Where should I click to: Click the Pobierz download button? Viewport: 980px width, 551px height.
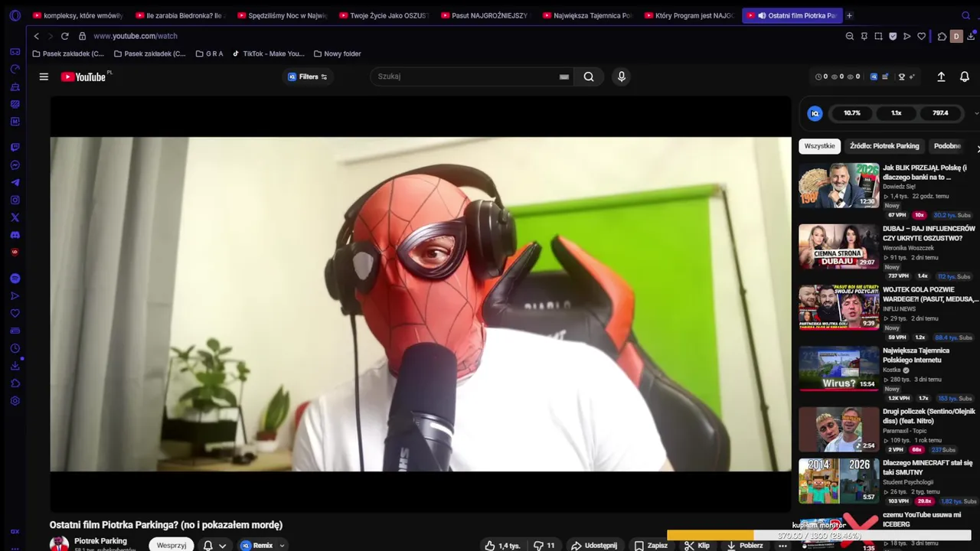click(745, 546)
